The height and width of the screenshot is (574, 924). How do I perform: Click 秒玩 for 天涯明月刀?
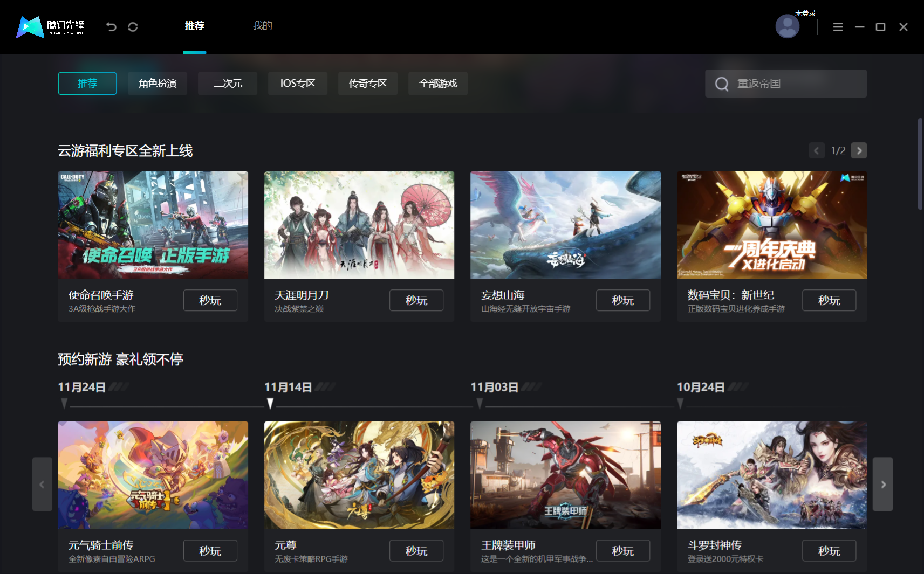[x=416, y=300]
